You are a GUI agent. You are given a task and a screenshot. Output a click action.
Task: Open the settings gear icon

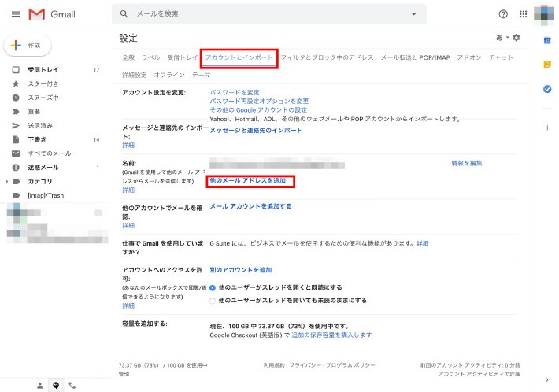(516, 38)
